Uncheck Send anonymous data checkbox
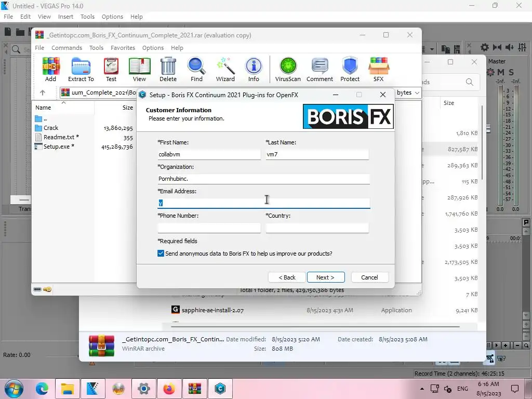The width and height of the screenshot is (532, 399). [x=161, y=254]
